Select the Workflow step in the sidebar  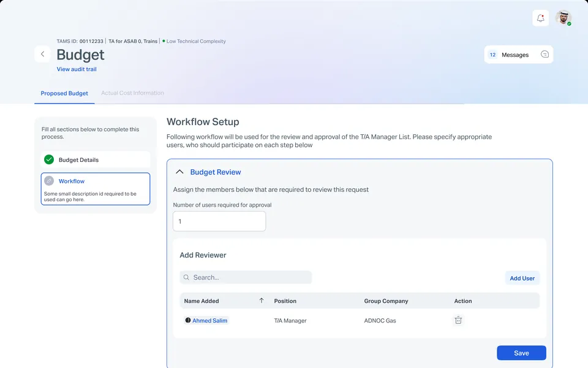[96, 189]
